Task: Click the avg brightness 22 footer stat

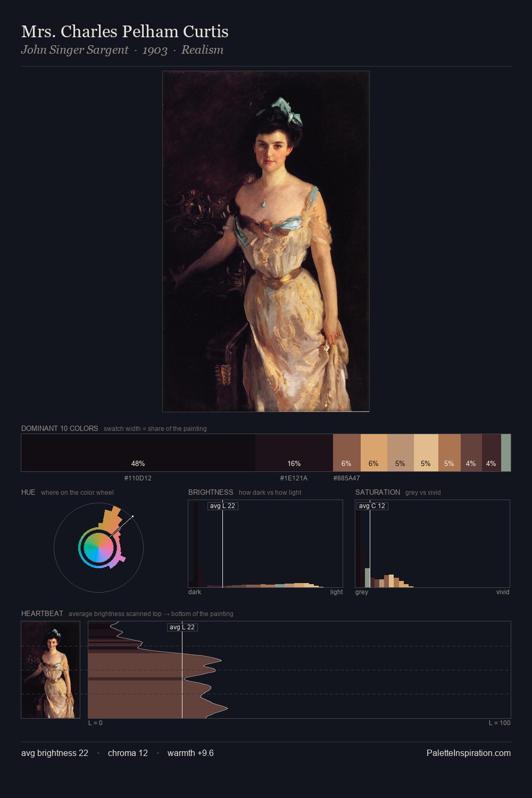Action: click(55, 753)
